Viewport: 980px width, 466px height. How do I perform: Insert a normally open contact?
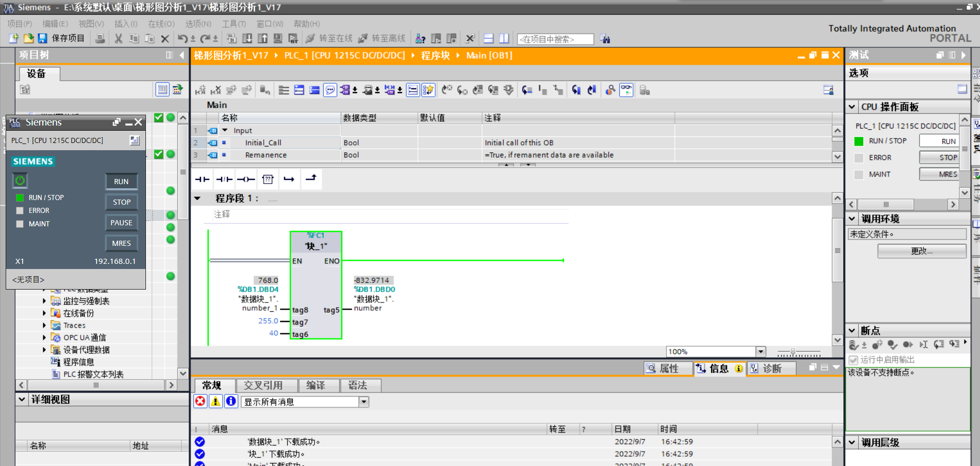pos(202,179)
